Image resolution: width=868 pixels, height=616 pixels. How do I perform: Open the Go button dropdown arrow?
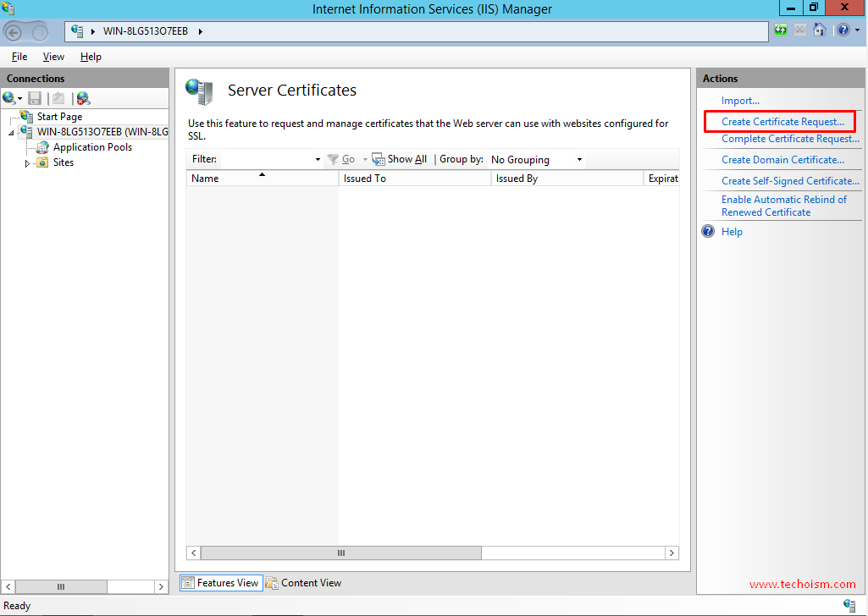pos(365,159)
